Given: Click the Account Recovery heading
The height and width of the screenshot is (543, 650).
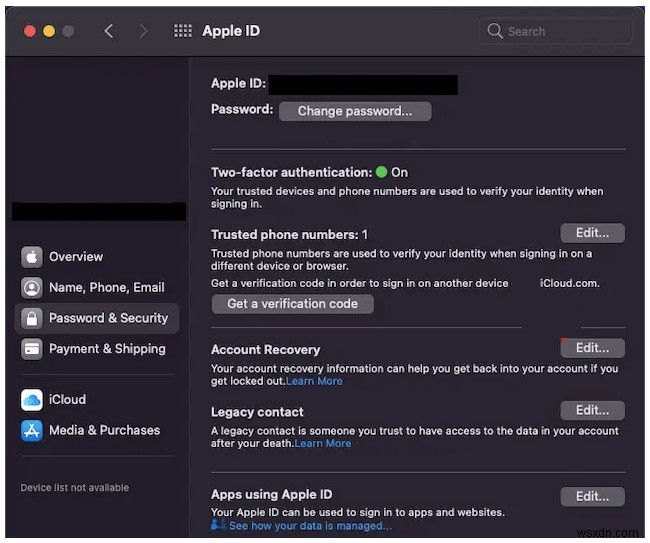Looking at the screenshot, I should coord(266,350).
